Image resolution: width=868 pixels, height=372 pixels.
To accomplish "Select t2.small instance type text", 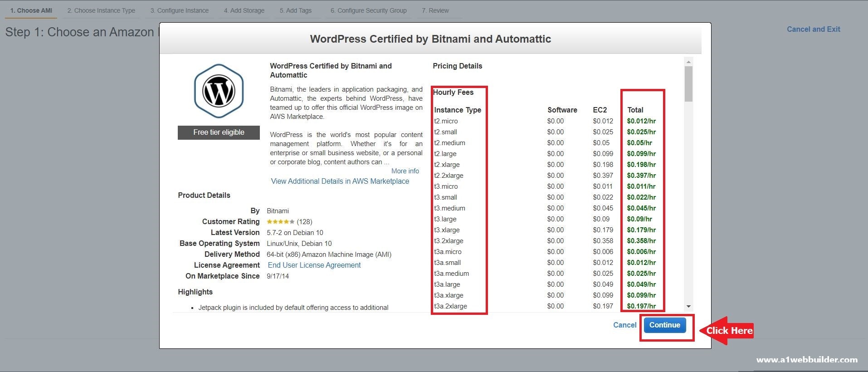I will (x=445, y=132).
